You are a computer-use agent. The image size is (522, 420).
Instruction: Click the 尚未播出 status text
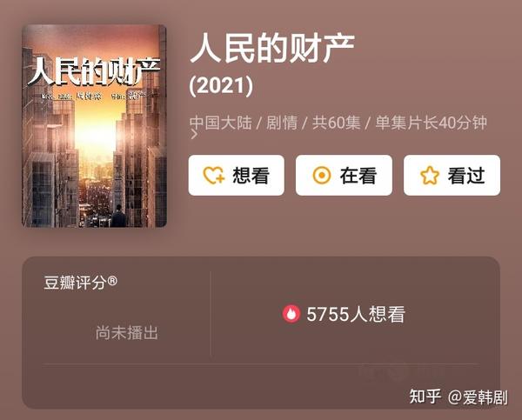pyautogui.click(x=126, y=332)
